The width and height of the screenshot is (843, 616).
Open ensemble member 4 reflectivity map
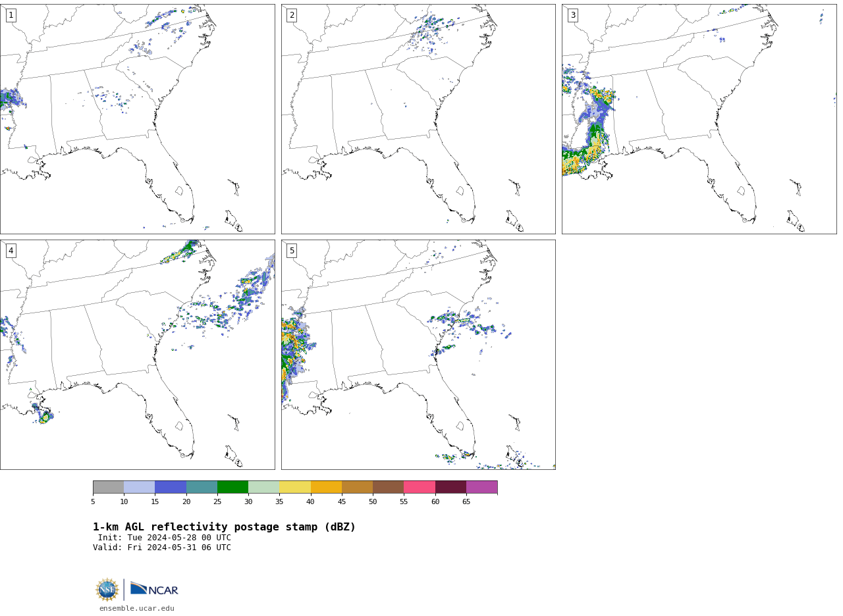(x=137, y=355)
